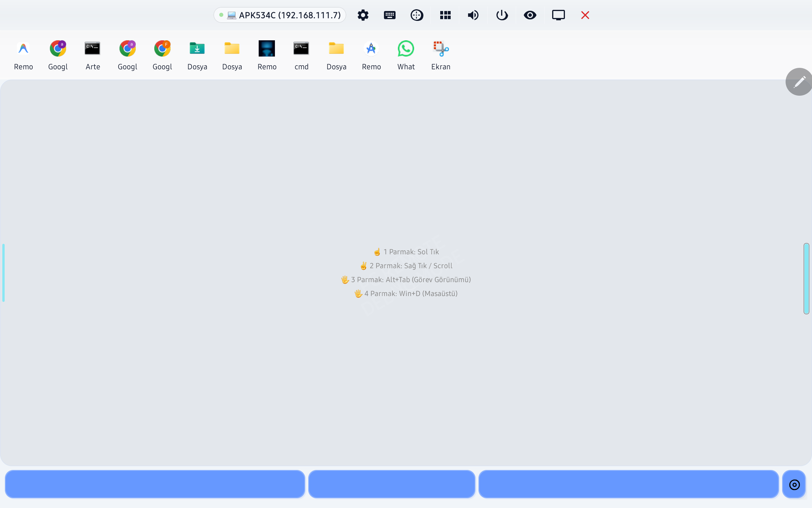This screenshot has width=812, height=508.
Task: Close the remote session with red X
Action: pos(585,15)
